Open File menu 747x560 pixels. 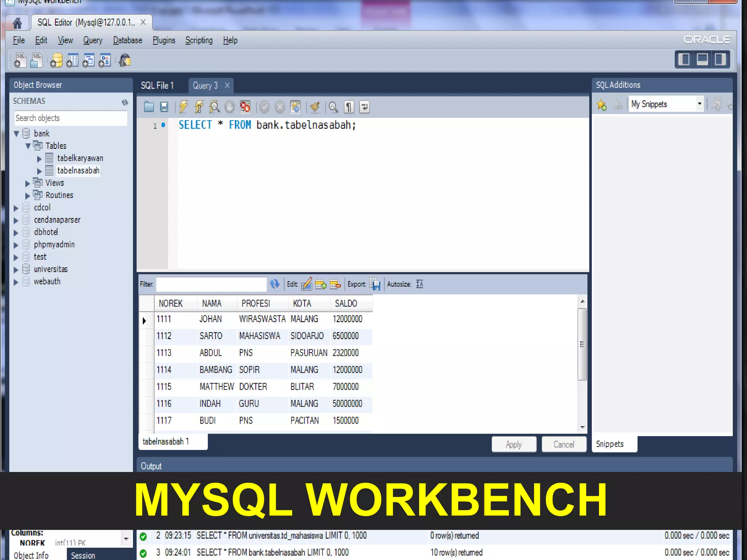point(19,40)
